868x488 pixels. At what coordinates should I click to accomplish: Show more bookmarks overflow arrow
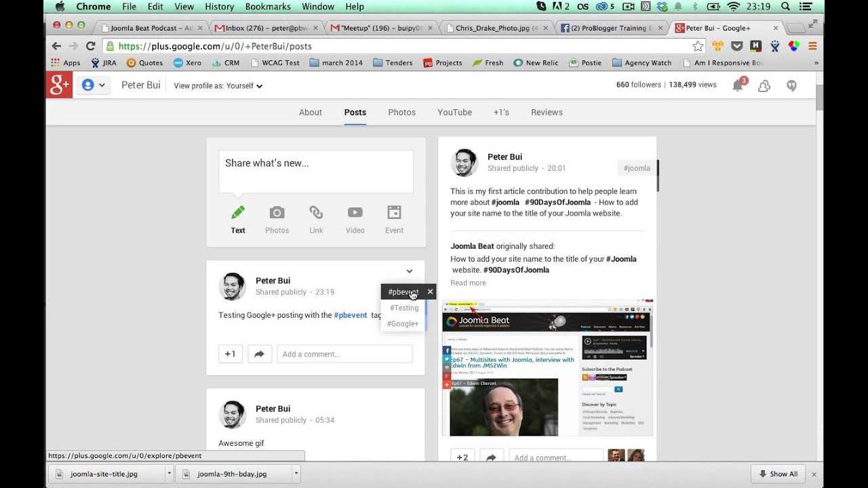pyautogui.click(x=816, y=62)
